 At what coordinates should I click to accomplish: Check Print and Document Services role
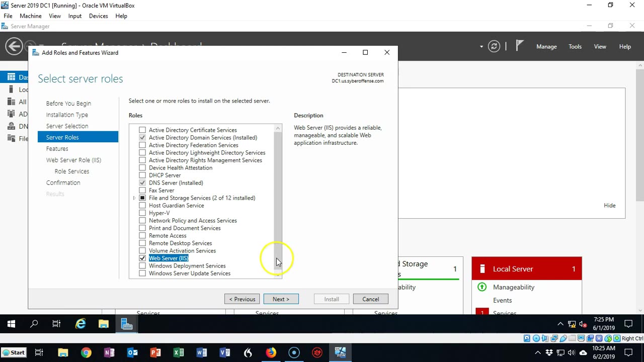click(142, 228)
